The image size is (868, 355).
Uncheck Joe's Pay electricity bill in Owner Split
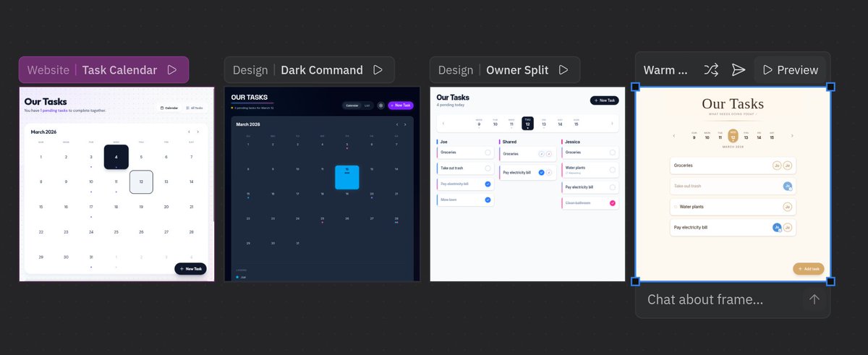pos(488,184)
